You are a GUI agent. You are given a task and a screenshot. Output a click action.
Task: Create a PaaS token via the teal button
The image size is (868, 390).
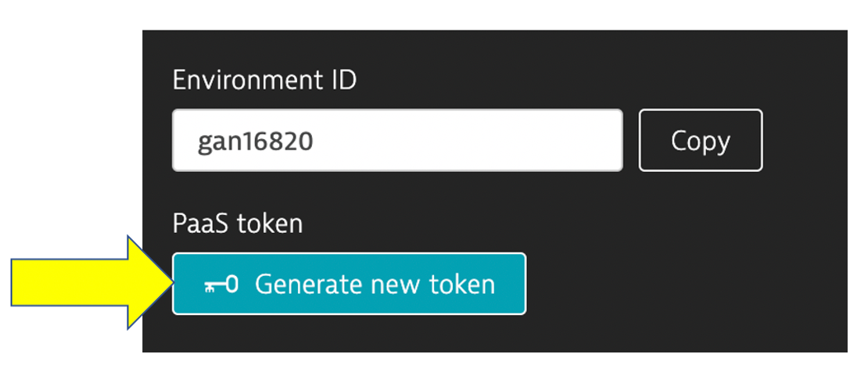coord(350,284)
